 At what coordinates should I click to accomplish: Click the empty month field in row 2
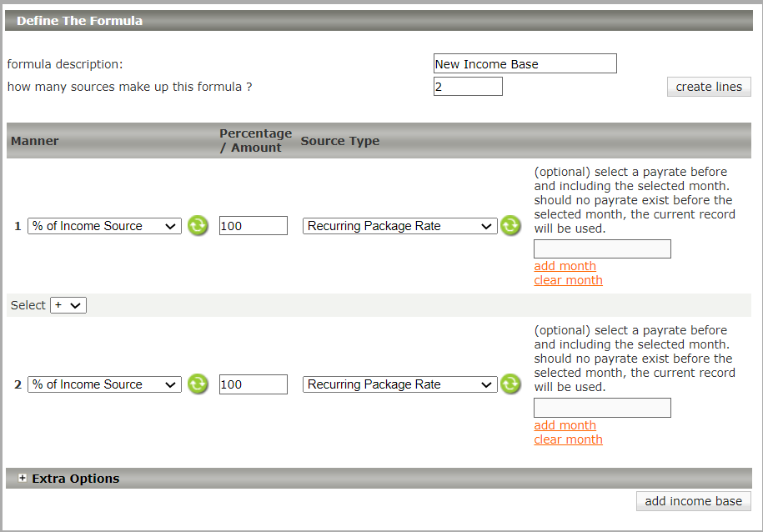pyautogui.click(x=602, y=408)
